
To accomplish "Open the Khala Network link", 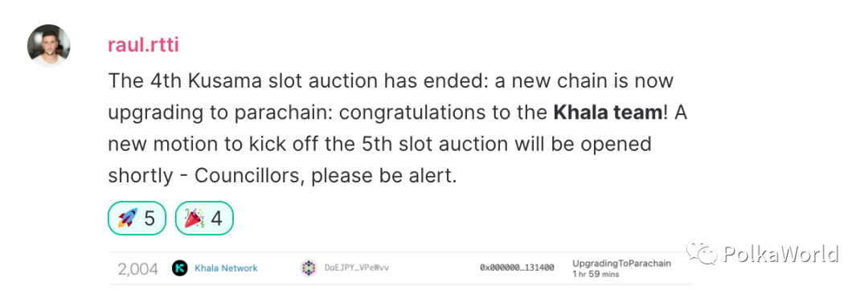I will click(226, 268).
